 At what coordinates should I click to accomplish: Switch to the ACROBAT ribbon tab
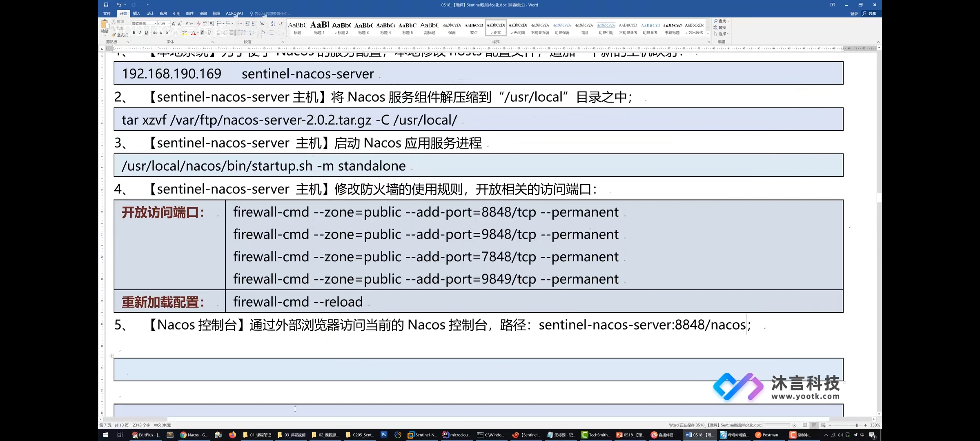235,13
